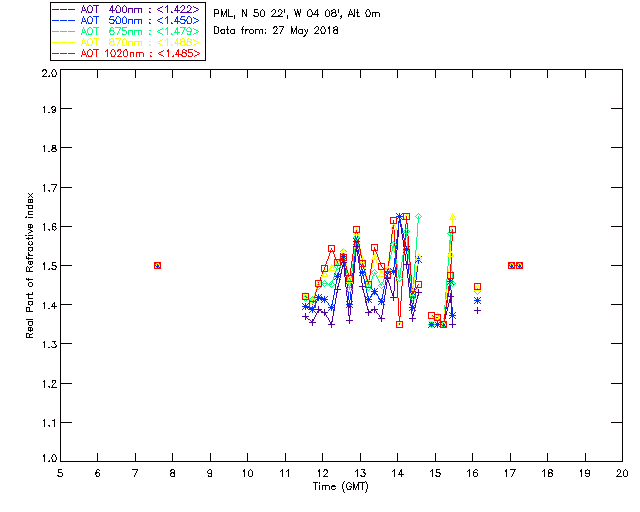Click the 'Time (GMT)' axis label
Screen dimensions: 640x512
click(x=341, y=487)
